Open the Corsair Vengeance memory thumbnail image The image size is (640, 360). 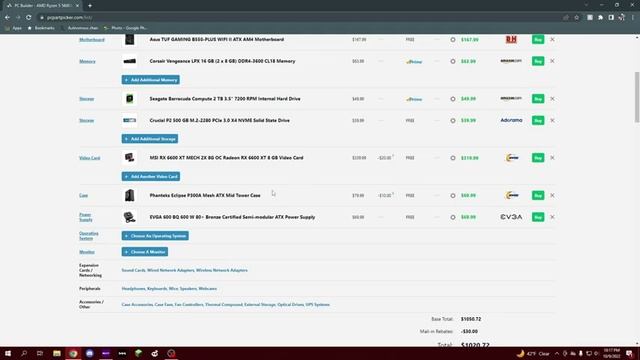[x=129, y=61]
